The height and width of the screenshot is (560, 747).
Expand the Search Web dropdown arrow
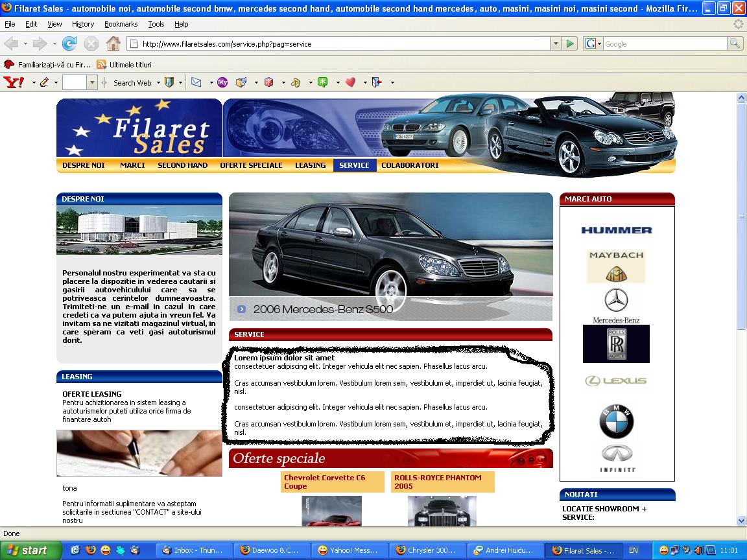pyautogui.click(x=158, y=82)
